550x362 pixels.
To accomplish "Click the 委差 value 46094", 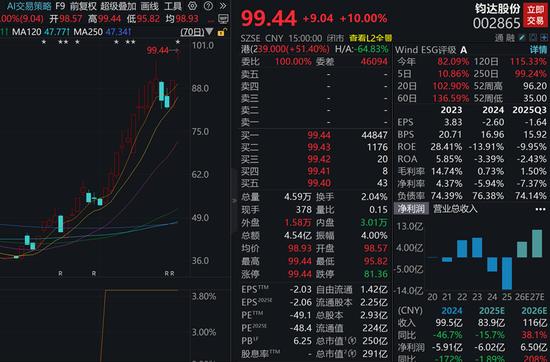I will point(374,62).
